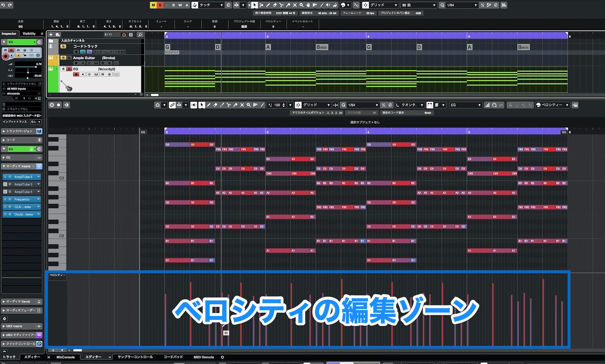Select the Zoom magnifier tool in top toolbar
Image resolution: width=605 pixels, height=364 pixels.
click(302, 5)
